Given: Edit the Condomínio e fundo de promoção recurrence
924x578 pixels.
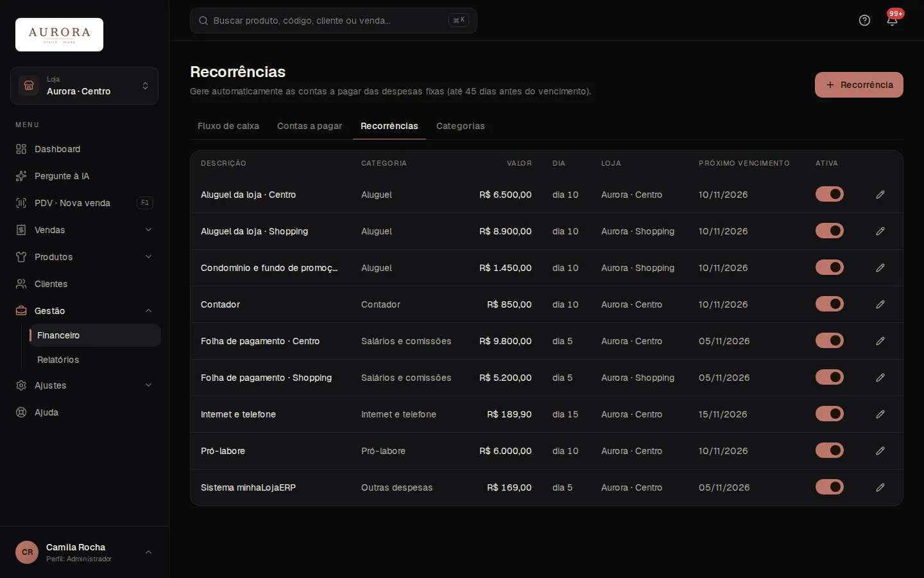Looking at the screenshot, I should pos(880,268).
